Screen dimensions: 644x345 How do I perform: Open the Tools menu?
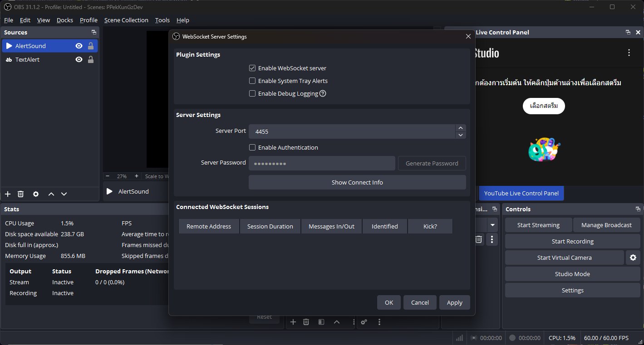162,20
